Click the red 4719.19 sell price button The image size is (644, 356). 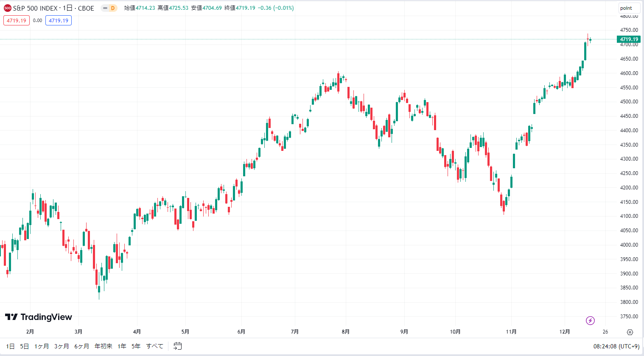17,20
